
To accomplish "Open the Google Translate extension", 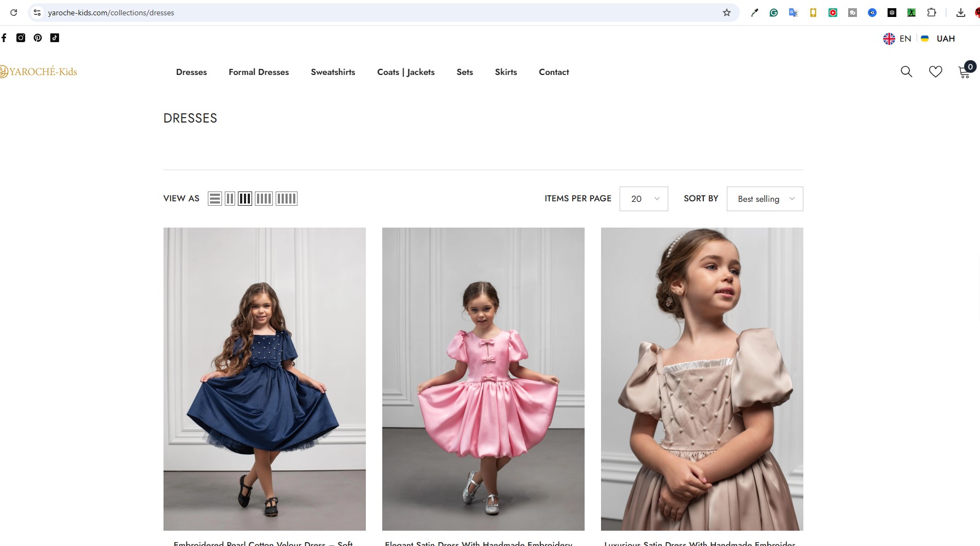I will [x=794, y=13].
